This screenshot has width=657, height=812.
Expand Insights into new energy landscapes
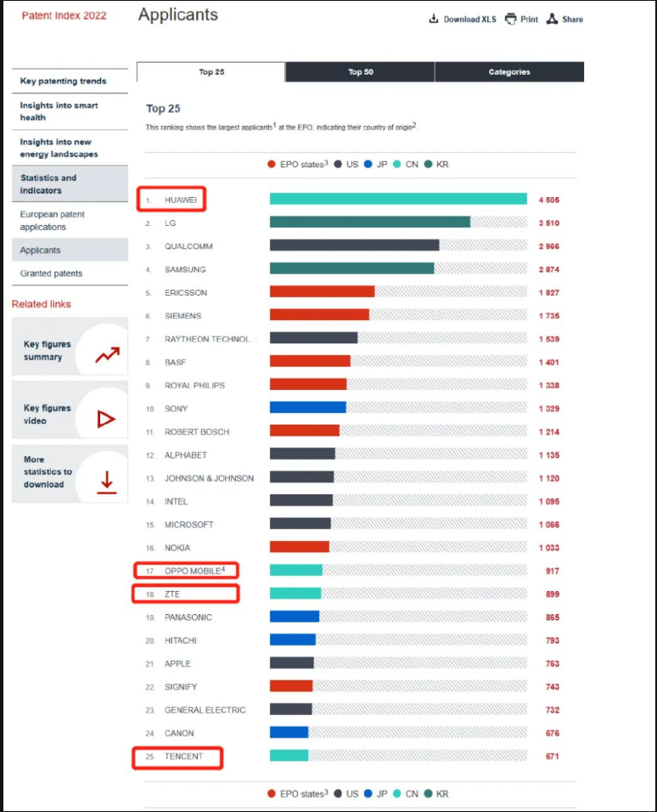[x=59, y=148]
